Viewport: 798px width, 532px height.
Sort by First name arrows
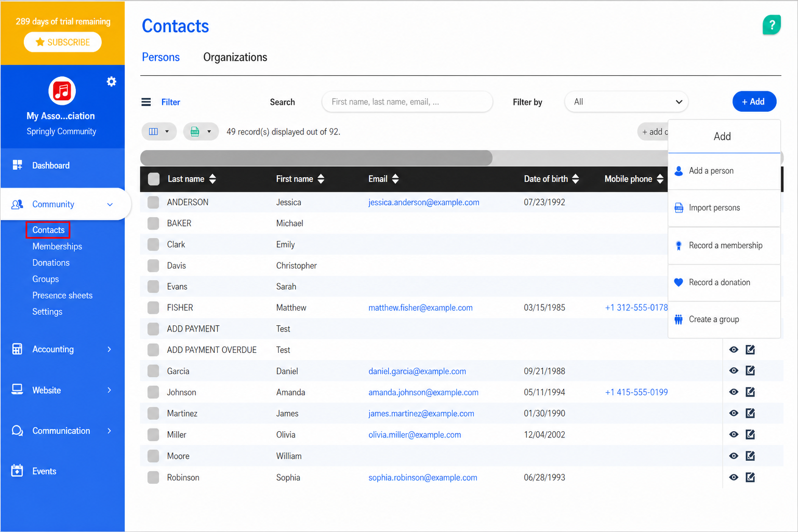(x=321, y=179)
